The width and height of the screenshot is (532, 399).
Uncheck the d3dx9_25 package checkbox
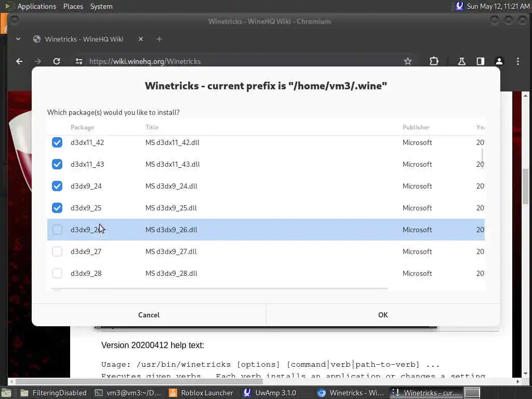point(57,208)
